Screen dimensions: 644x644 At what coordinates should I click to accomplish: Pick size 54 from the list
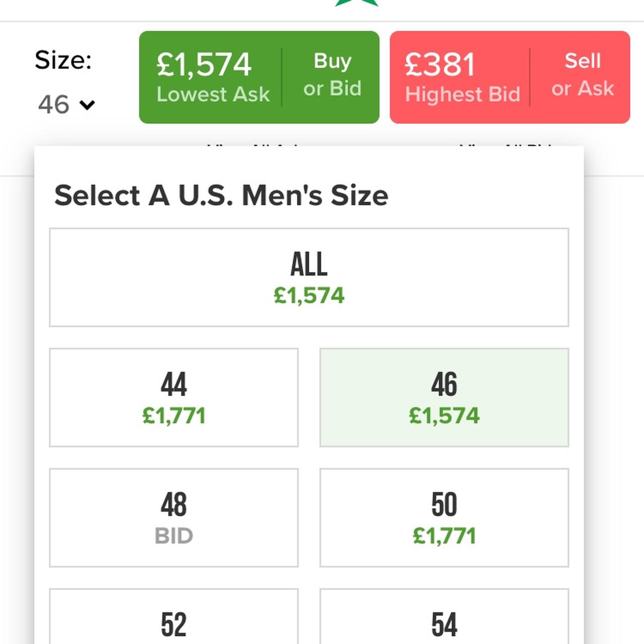(x=444, y=624)
